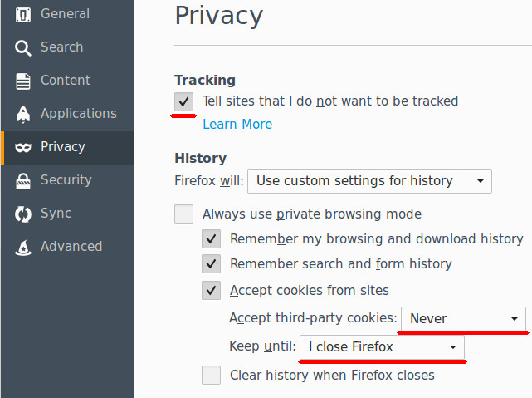Viewport: 532px width, 398px height.
Task: Toggle Accept cookies from sites
Action: click(211, 290)
